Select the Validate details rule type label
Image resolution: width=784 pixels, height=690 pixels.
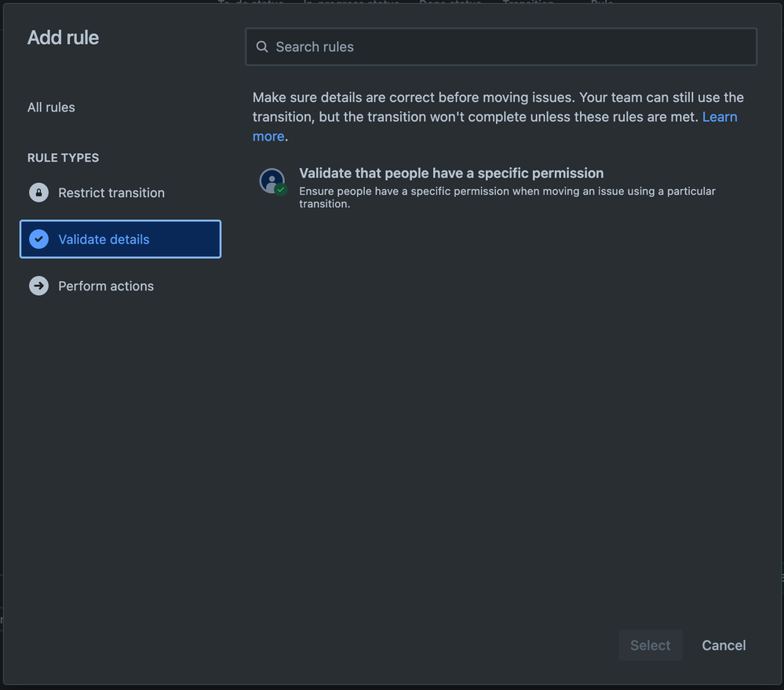[104, 239]
